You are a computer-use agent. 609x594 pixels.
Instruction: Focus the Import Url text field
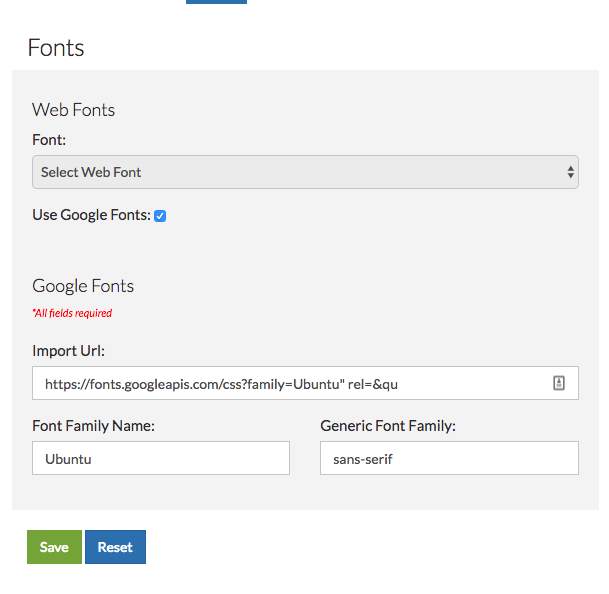305,383
